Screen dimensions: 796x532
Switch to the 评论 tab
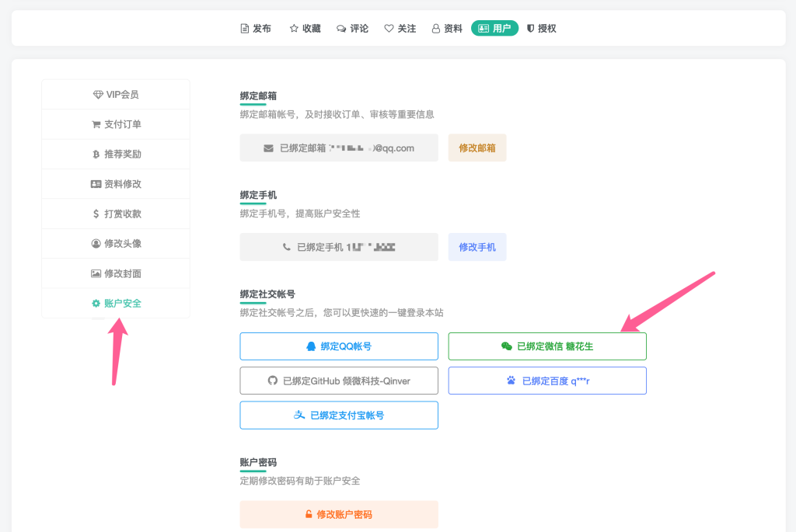(352, 28)
